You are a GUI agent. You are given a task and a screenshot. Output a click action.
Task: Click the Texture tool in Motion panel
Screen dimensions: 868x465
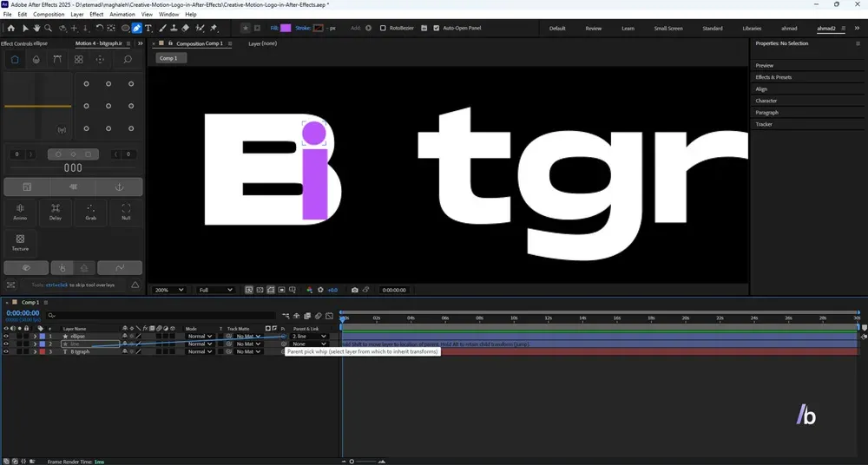point(20,242)
